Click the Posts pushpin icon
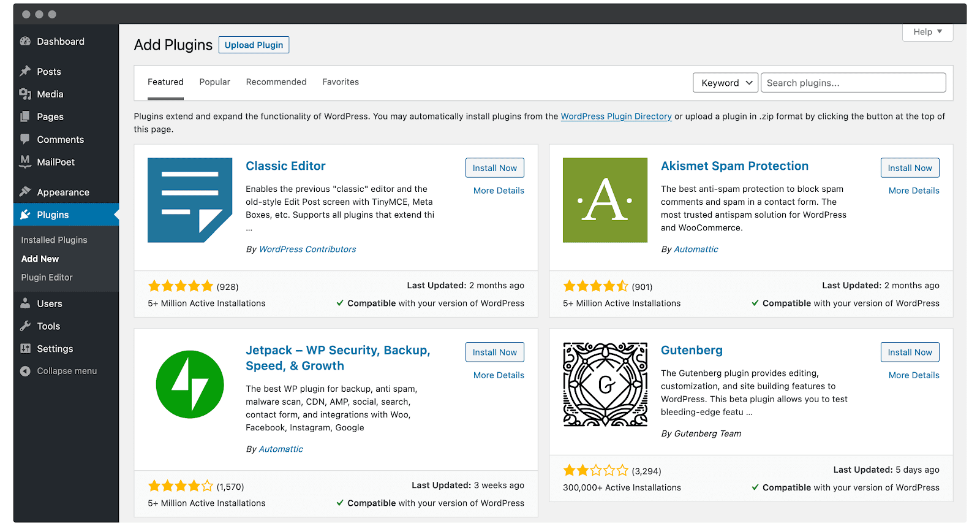Image resolution: width=980 pixels, height=526 pixels. pos(25,71)
